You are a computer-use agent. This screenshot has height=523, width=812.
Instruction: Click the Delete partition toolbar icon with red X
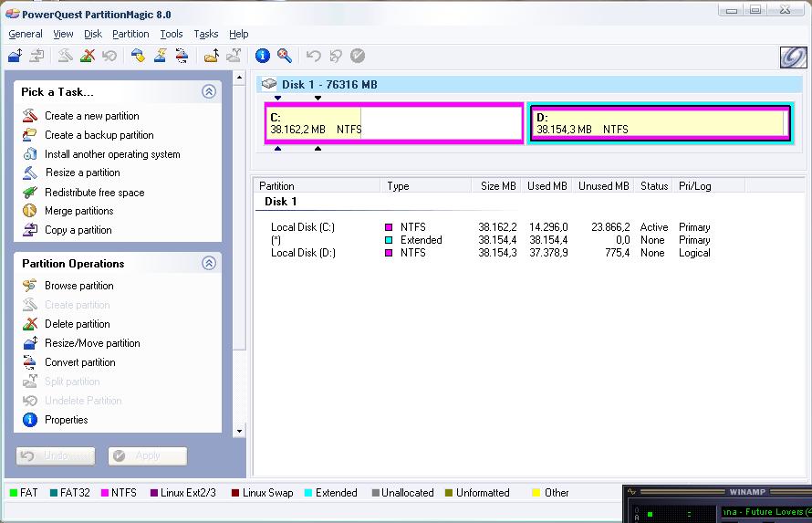(87, 56)
